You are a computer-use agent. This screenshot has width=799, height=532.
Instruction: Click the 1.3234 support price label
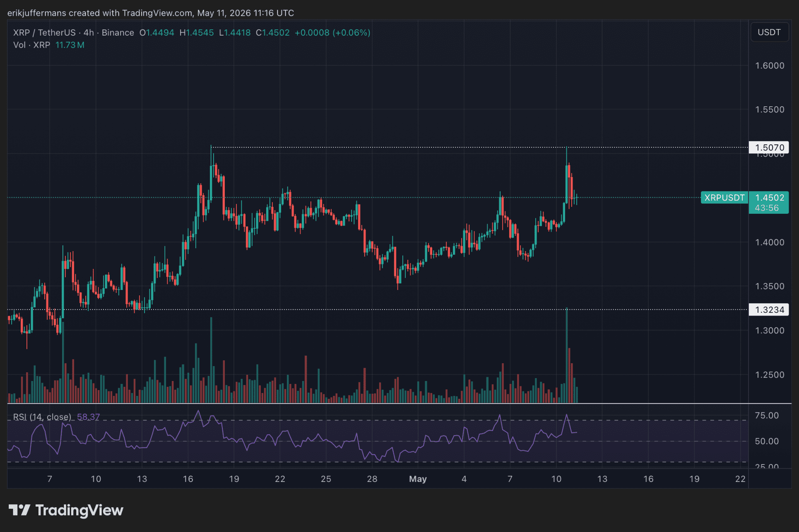point(769,310)
